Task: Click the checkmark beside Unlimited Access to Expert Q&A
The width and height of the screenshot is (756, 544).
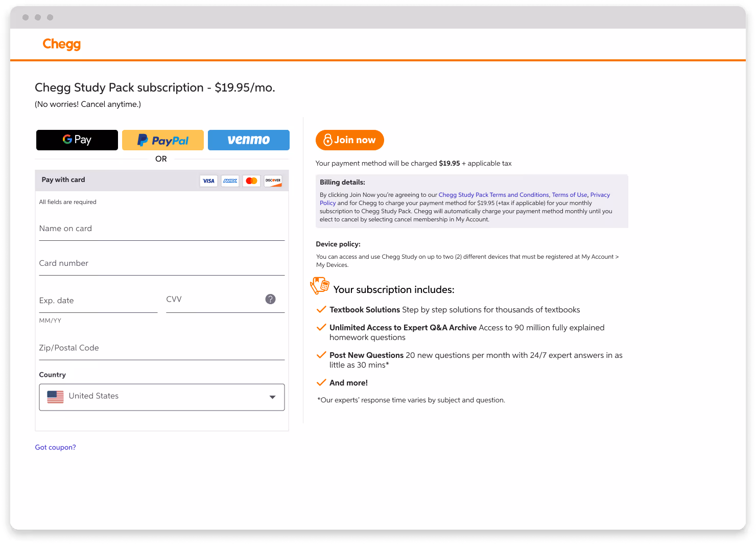Action: [x=321, y=327]
